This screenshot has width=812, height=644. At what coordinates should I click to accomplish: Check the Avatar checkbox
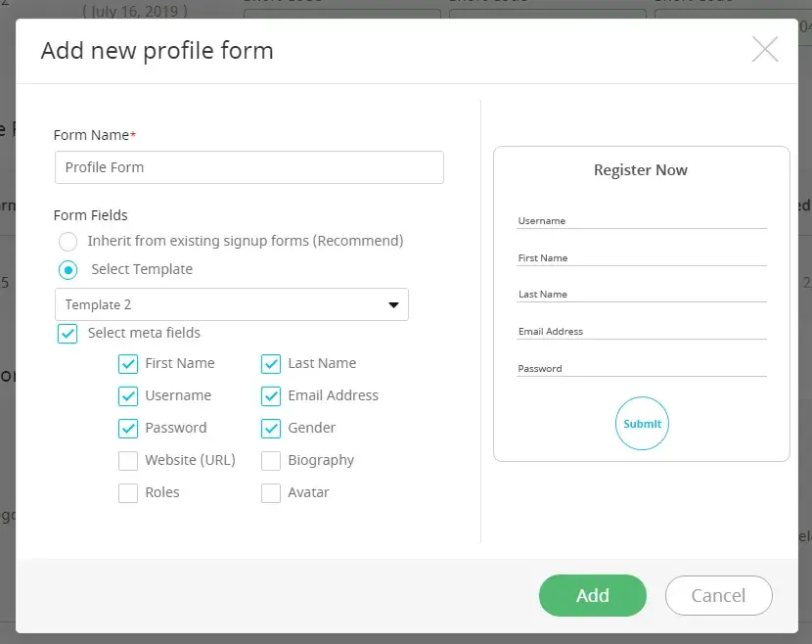point(271,493)
